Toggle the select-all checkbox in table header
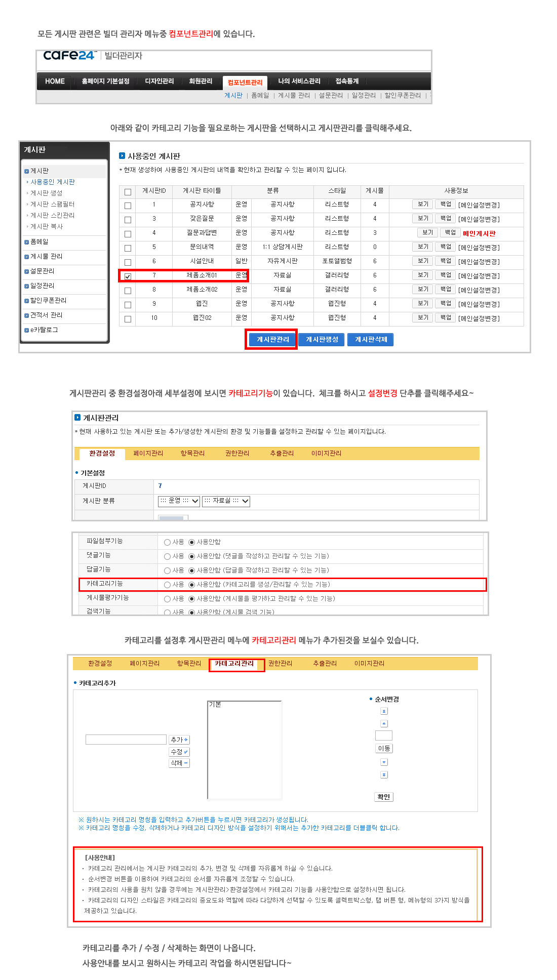The width and height of the screenshot is (557, 980). point(128,192)
